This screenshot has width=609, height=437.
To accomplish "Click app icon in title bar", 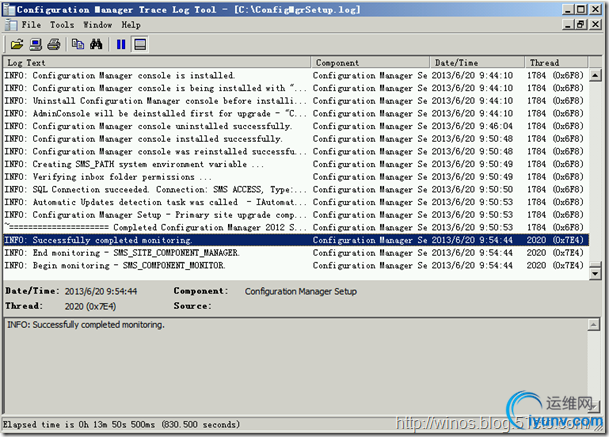I will (x=9, y=9).
